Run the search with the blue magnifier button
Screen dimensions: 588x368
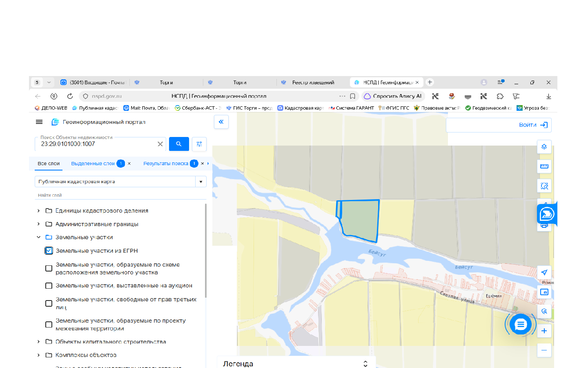tap(179, 144)
